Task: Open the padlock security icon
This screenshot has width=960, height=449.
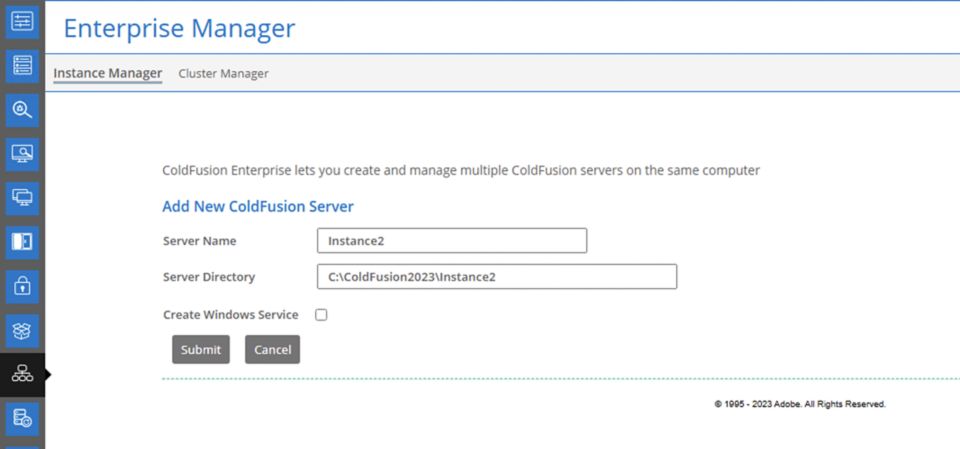Action: 22,285
